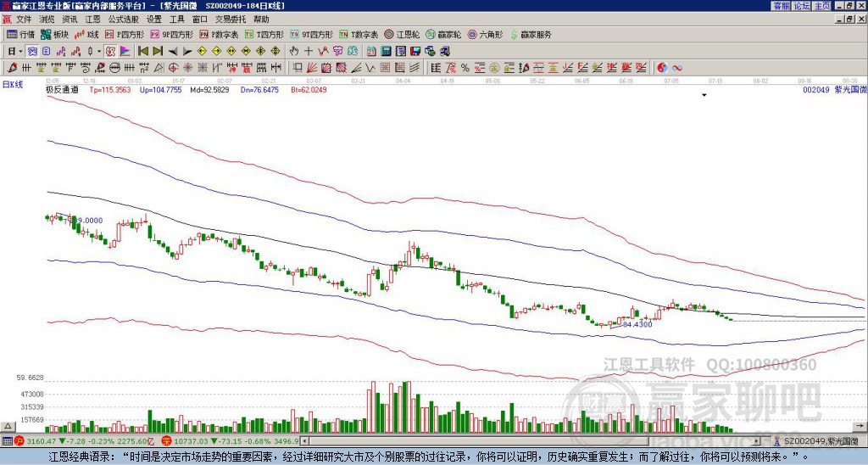Open the 工具 menu
This screenshot has height=465, width=868.
click(176, 20)
